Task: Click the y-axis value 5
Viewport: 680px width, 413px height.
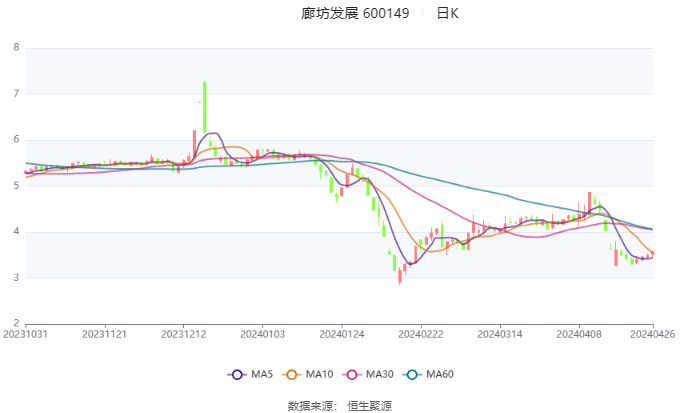Action: tap(16, 186)
